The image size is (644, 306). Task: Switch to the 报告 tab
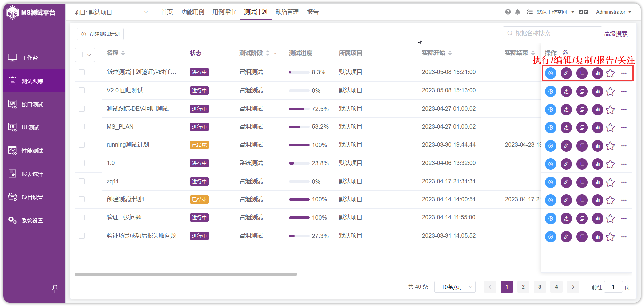(x=313, y=12)
